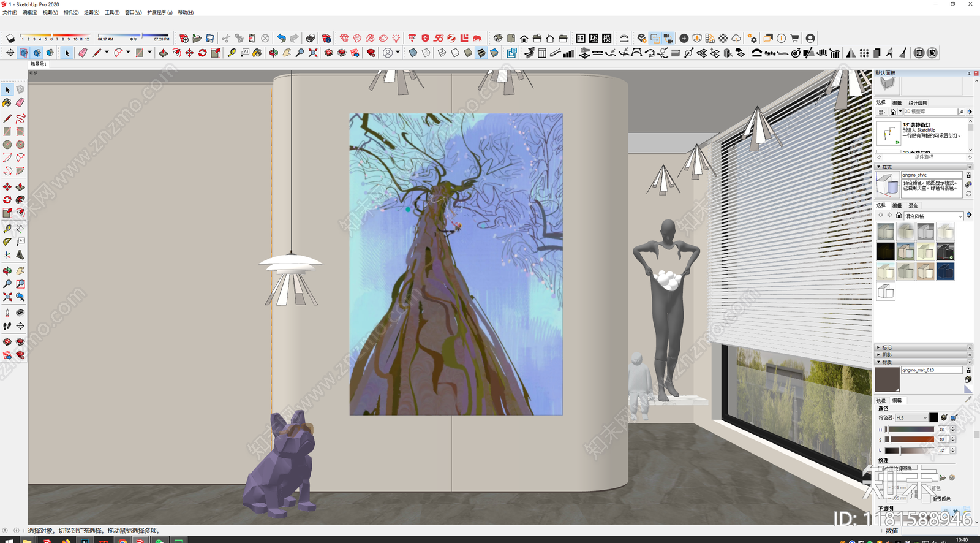Select the Push/Pull tool in the top toolbar
This screenshot has width=980, height=543.
tap(164, 53)
